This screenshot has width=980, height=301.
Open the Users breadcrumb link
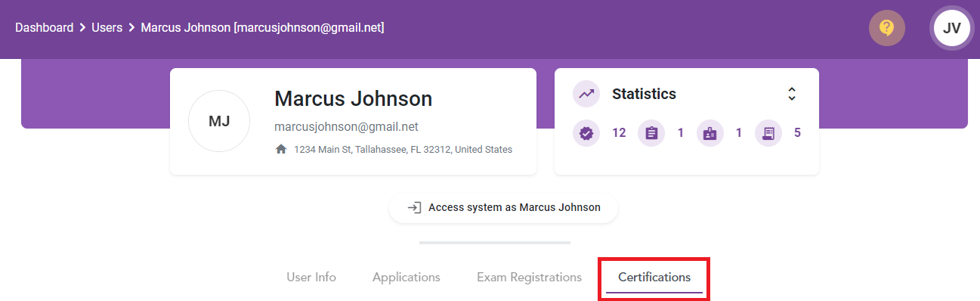(x=107, y=27)
